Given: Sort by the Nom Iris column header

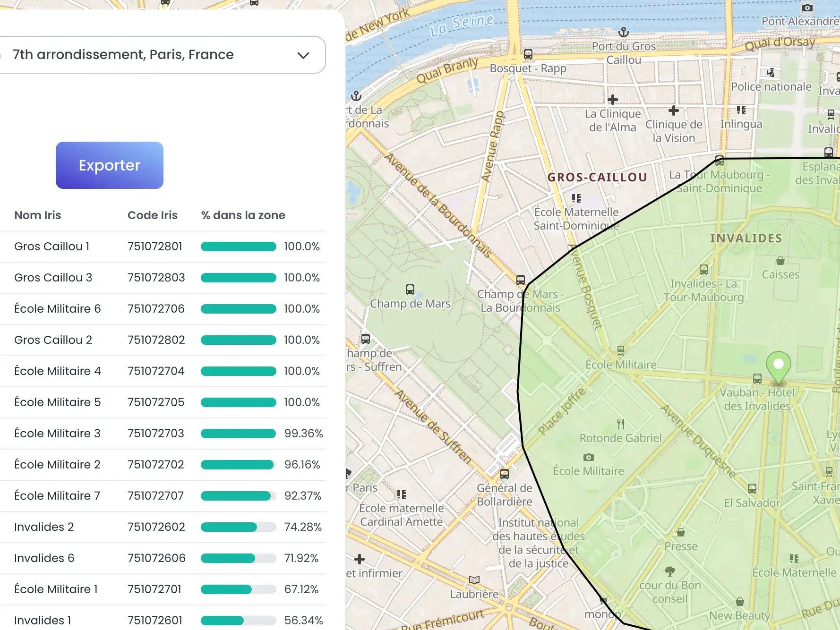Looking at the screenshot, I should point(38,215).
